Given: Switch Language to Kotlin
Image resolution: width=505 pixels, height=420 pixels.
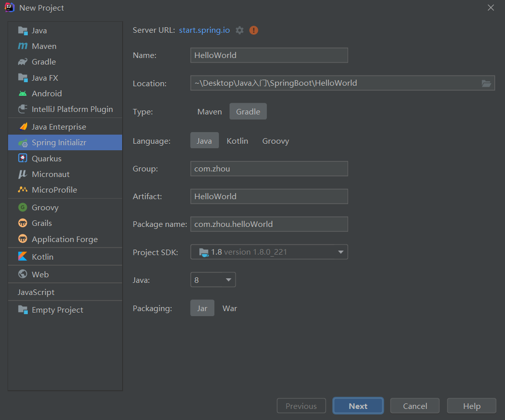Looking at the screenshot, I should coord(237,141).
